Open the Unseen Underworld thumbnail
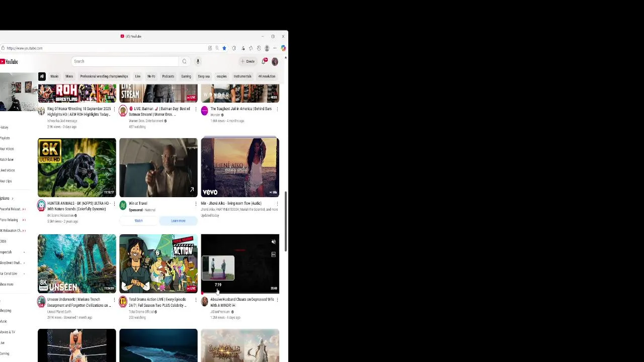Screen dimensions: 644x362 77,263
